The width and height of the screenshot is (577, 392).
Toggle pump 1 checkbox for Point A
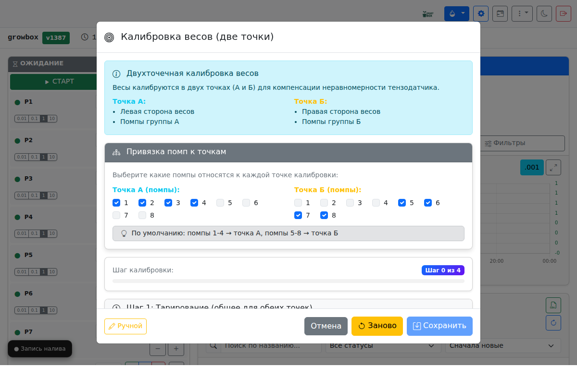116,203
